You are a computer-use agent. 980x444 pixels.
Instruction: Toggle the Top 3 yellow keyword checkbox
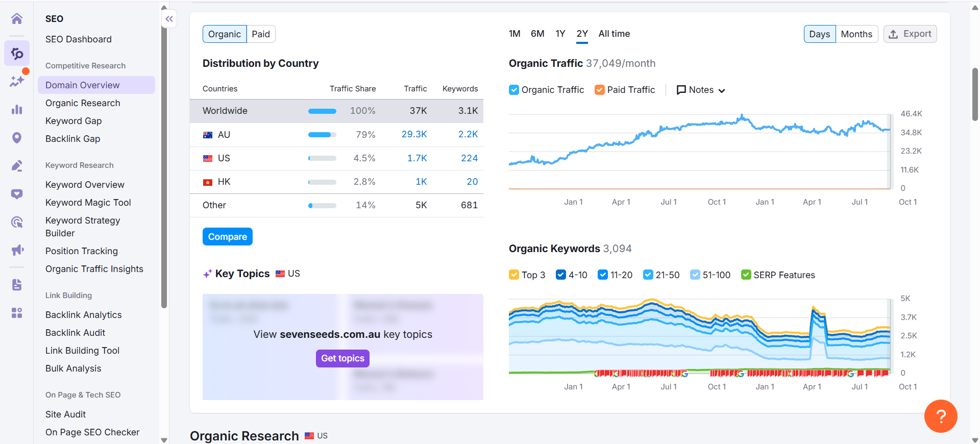point(514,275)
